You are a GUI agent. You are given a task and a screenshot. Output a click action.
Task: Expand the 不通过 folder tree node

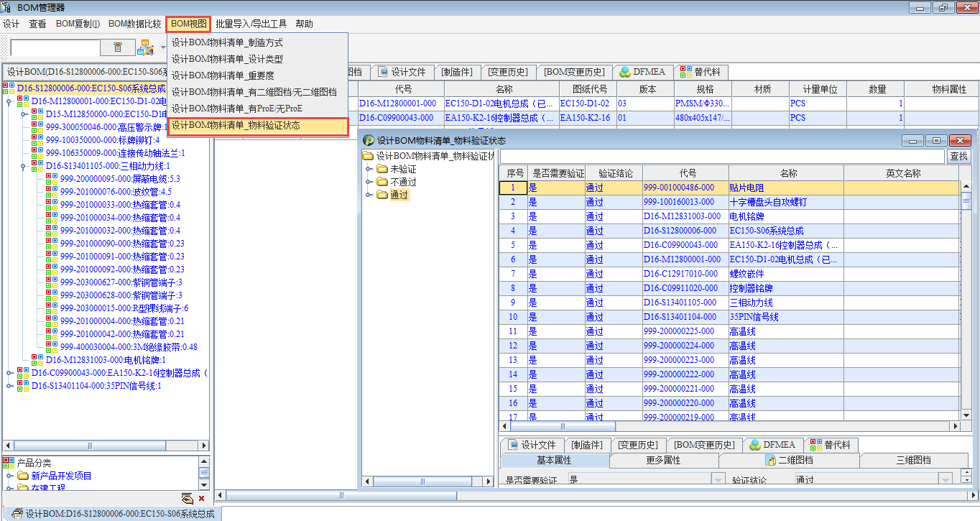369,182
